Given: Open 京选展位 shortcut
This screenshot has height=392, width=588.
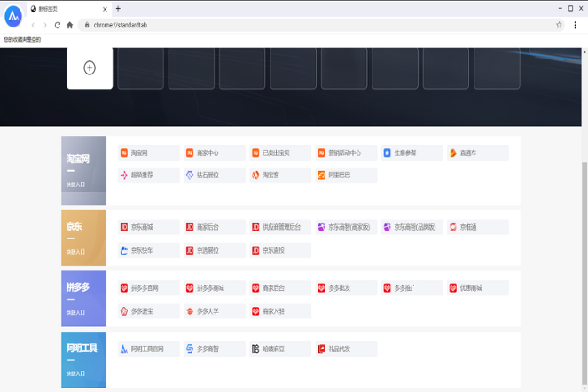Looking at the screenshot, I should pyautogui.click(x=215, y=250).
